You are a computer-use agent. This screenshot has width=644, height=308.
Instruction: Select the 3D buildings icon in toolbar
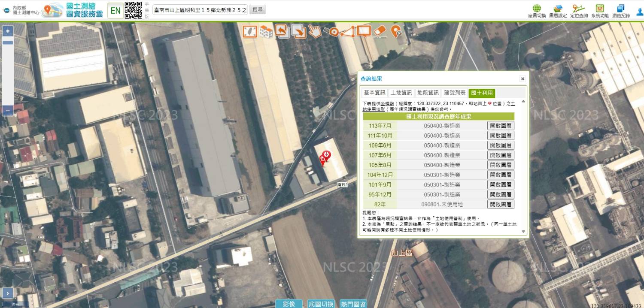click(266, 31)
